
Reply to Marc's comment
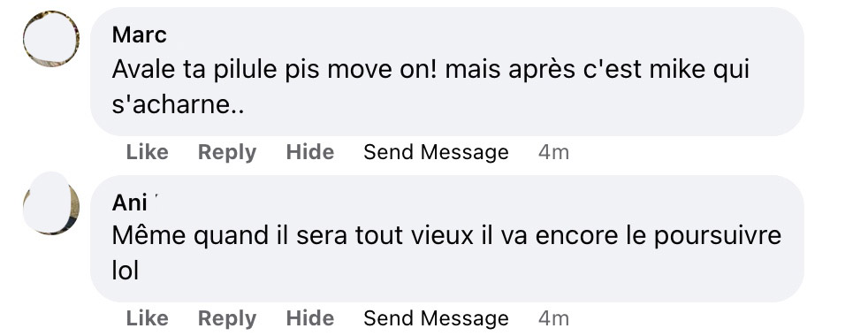point(227,152)
